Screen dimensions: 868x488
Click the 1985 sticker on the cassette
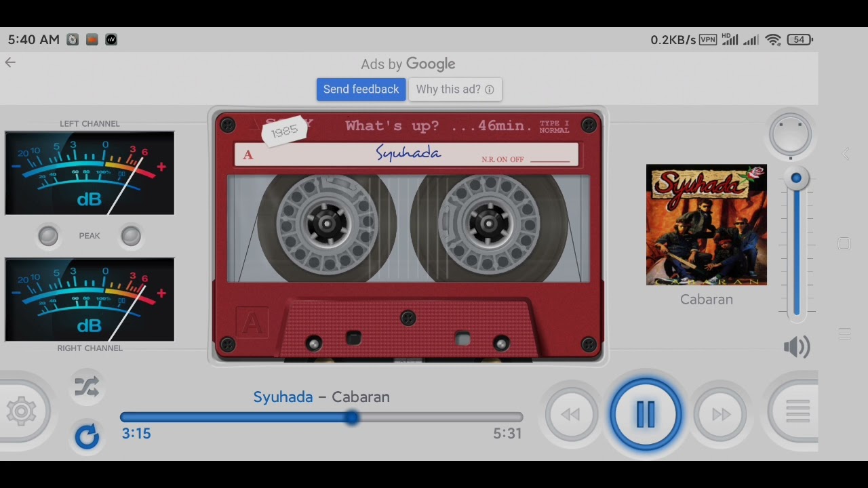coord(285,131)
